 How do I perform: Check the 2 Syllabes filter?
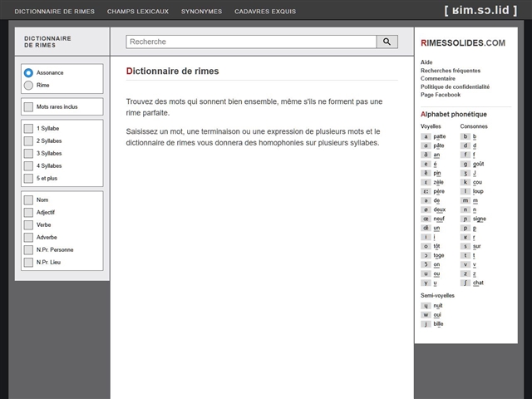(x=28, y=140)
